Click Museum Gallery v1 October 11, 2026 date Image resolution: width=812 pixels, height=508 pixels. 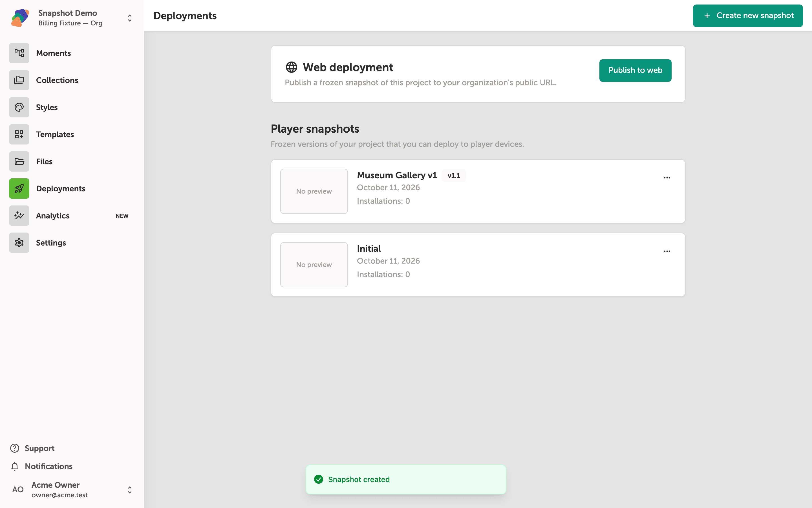388,187
